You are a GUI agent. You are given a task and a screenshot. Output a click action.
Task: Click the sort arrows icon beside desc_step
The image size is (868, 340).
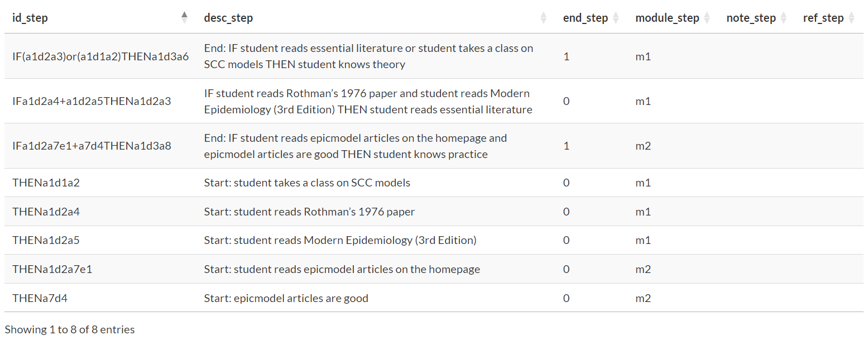point(543,18)
